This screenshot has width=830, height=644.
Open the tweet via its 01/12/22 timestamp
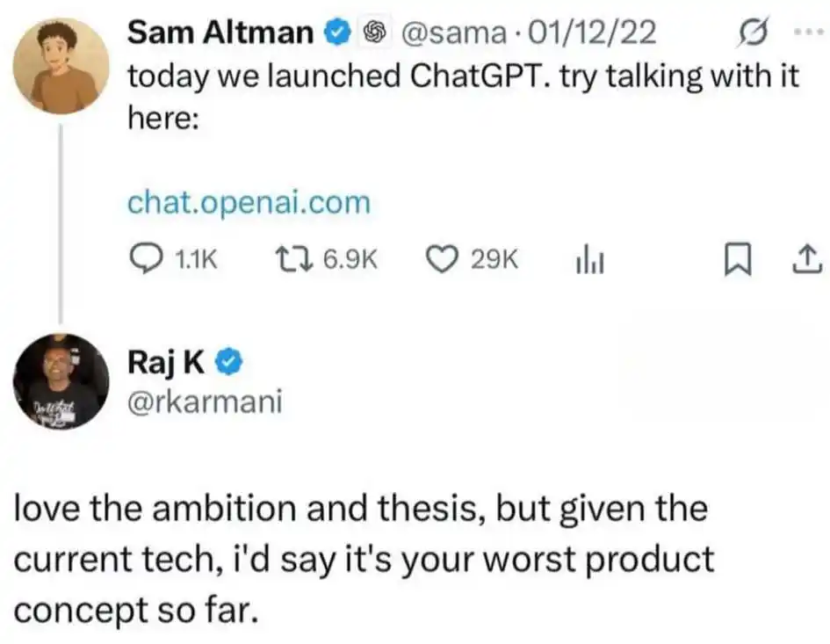click(x=594, y=32)
